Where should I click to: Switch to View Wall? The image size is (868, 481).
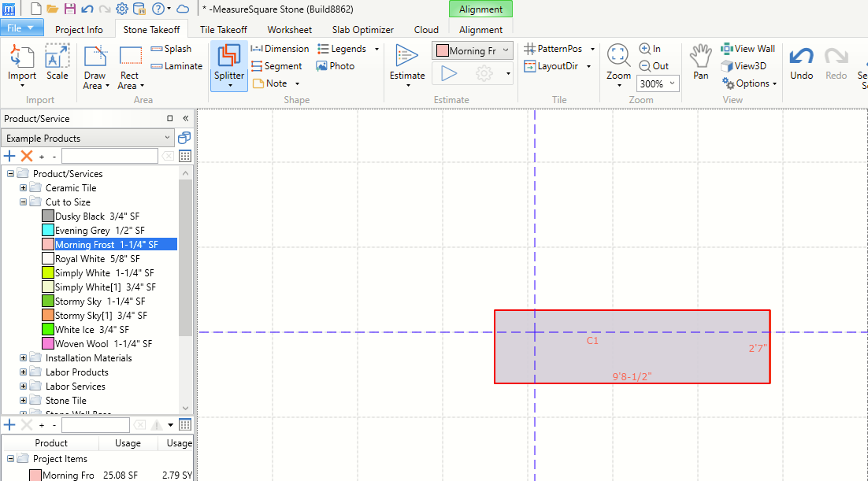click(x=747, y=49)
